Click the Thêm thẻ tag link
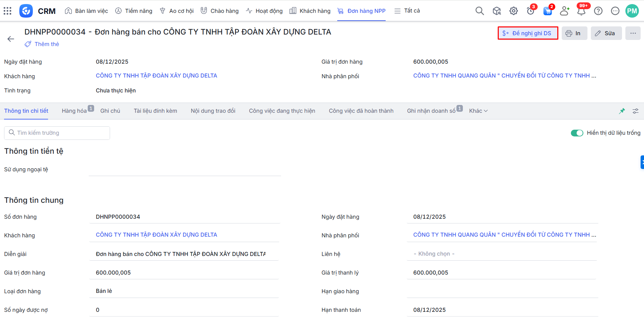This screenshot has width=644, height=323. coord(46,44)
